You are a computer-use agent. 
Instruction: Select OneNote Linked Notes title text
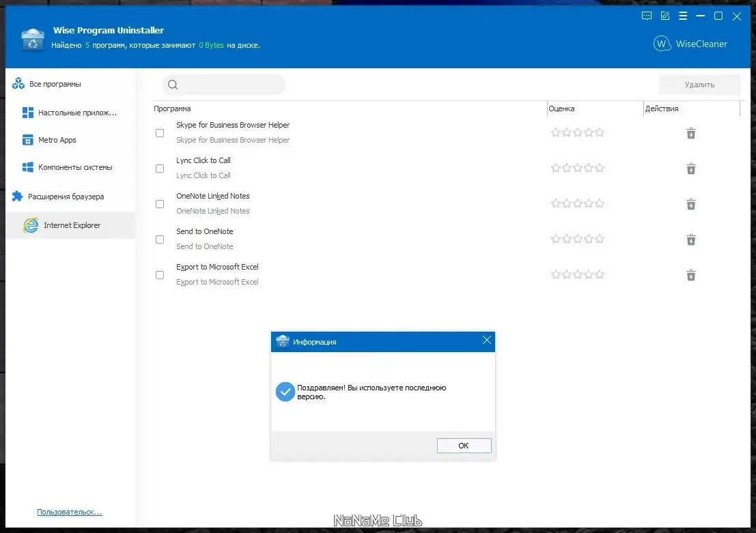click(x=213, y=196)
